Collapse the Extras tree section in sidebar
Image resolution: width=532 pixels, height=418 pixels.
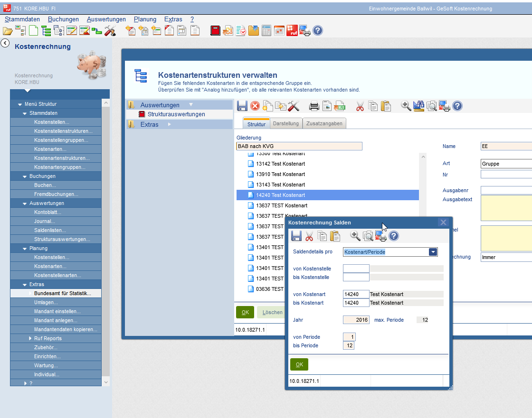[x=25, y=285]
